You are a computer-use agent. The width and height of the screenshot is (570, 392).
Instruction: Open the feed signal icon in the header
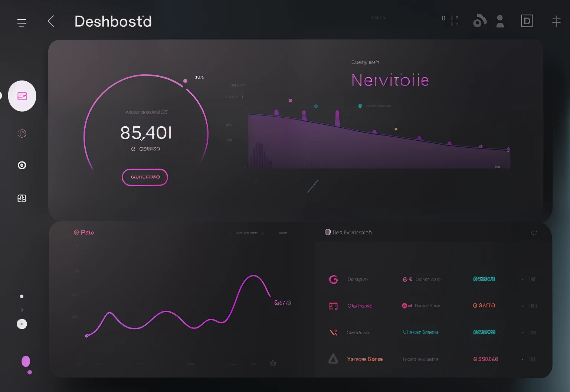(x=479, y=21)
